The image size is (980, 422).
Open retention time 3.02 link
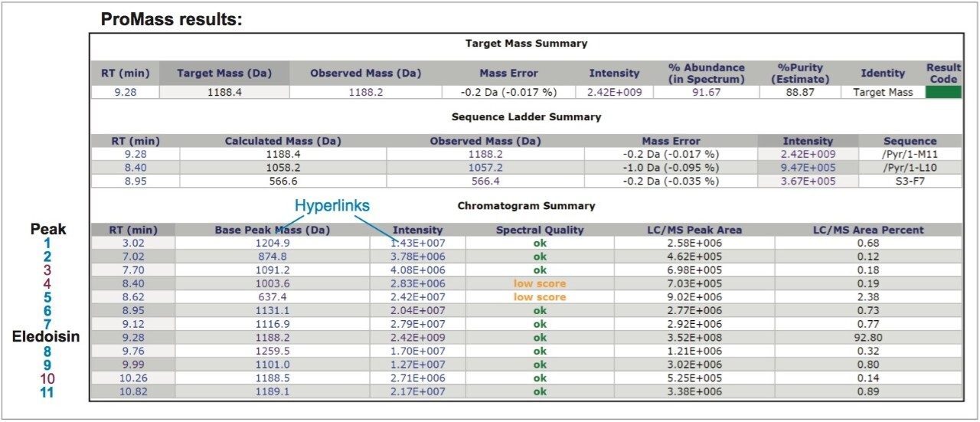tap(133, 243)
